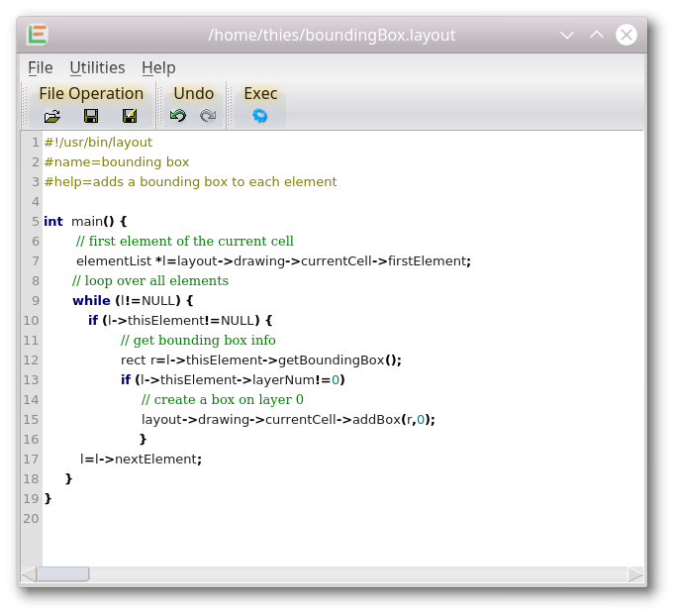Screen dimensions: 676x616
Task: Click the window title '/home/thies/boundingBox.layout'
Action: click(332, 35)
